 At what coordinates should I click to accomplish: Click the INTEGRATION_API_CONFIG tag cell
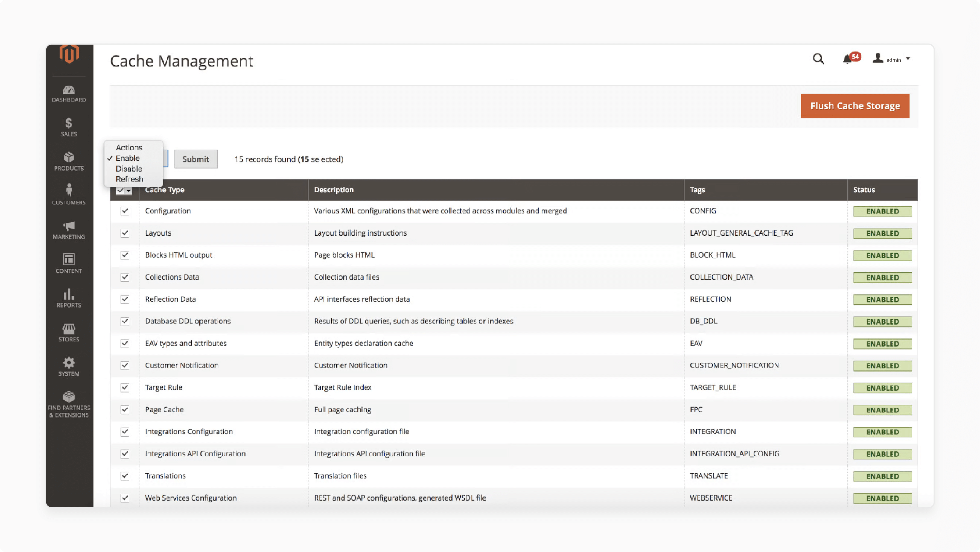coord(734,454)
